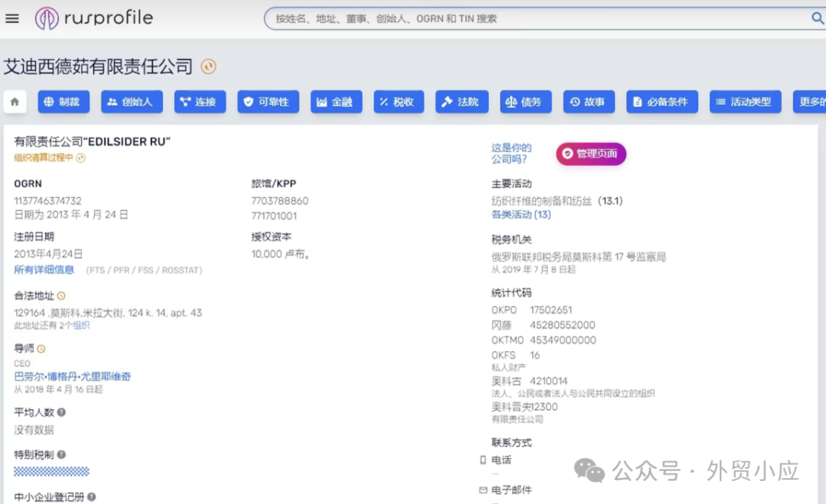Click history clock icon beside 导师

[x=41, y=349]
